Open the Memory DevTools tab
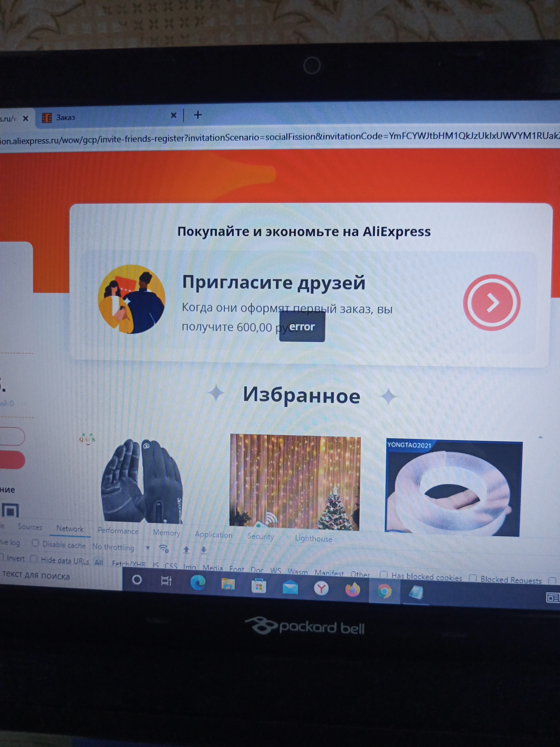The width and height of the screenshot is (560, 747). click(166, 533)
